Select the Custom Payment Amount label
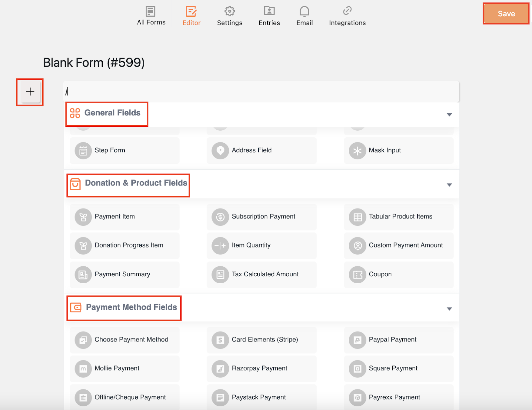The image size is (532, 410). pyautogui.click(x=406, y=245)
